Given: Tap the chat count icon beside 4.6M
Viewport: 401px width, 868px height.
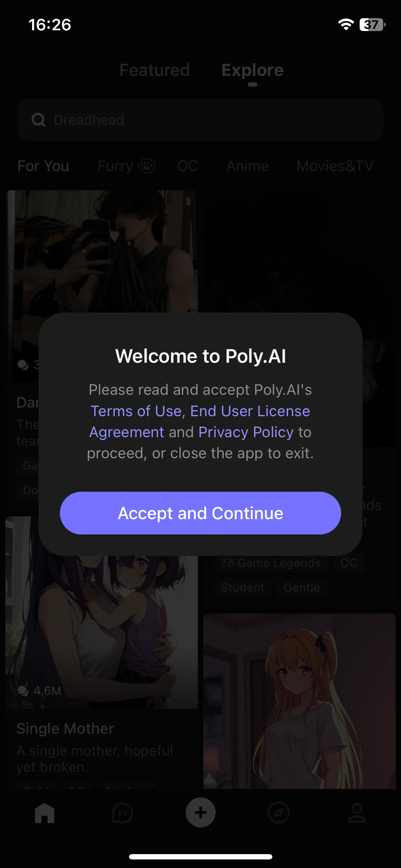Looking at the screenshot, I should tap(23, 691).
